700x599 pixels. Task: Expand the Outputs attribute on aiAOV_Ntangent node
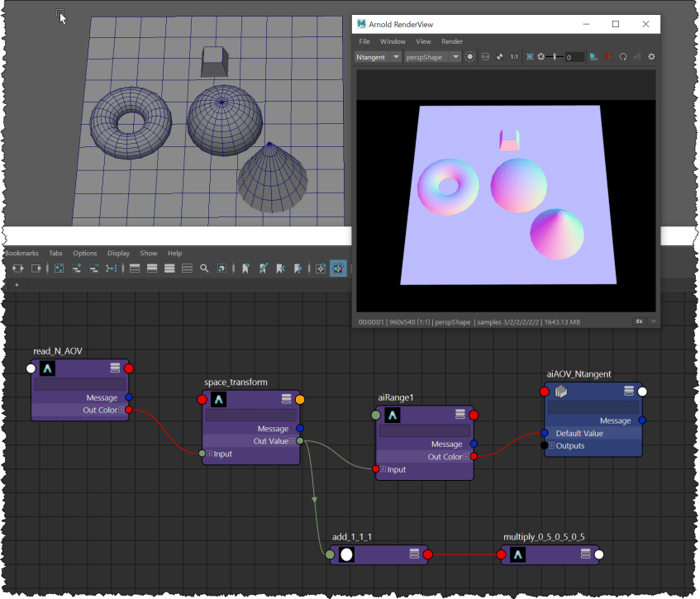click(x=552, y=446)
